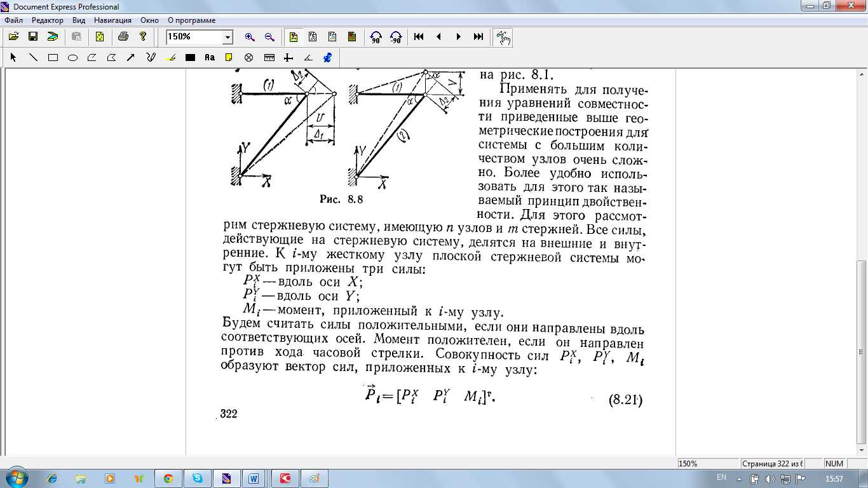Select the line drawing tool
This screenshot has width=868, height=488.
click(33, 57)
